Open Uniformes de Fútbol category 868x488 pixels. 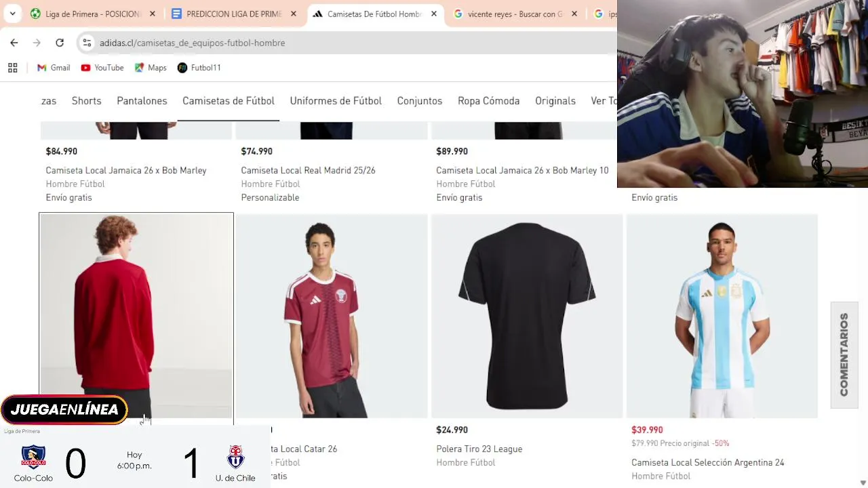click(x=336, y=101)
